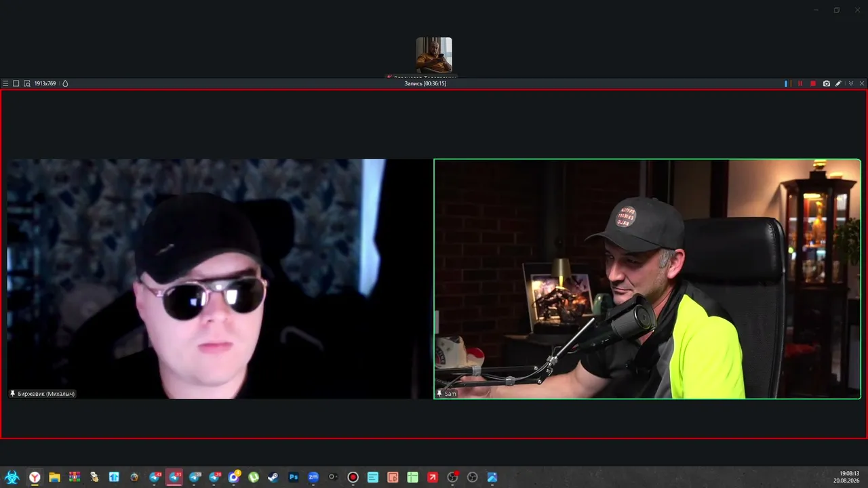
Task: Select the participant thumbnail at top center
Action: 434,55
